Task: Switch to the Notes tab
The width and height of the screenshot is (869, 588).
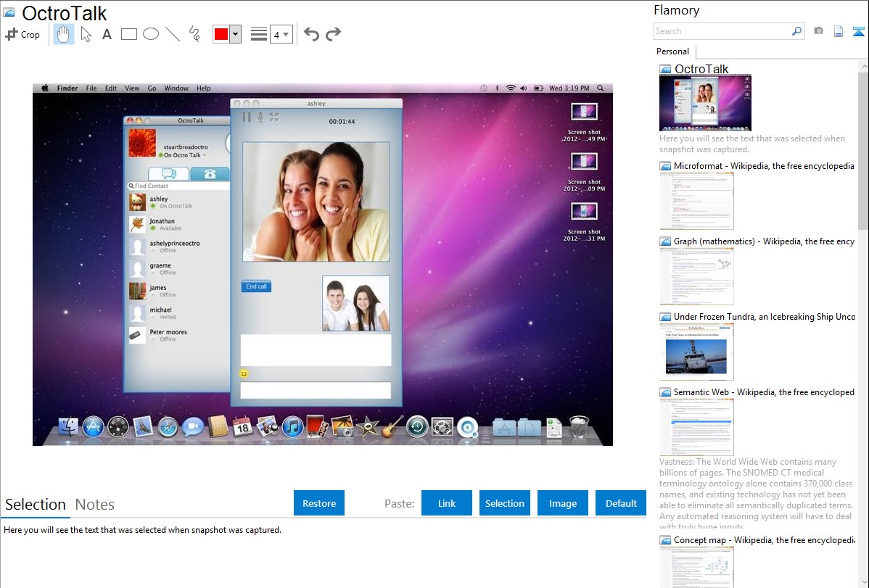Action: click(x=95, y=505)
